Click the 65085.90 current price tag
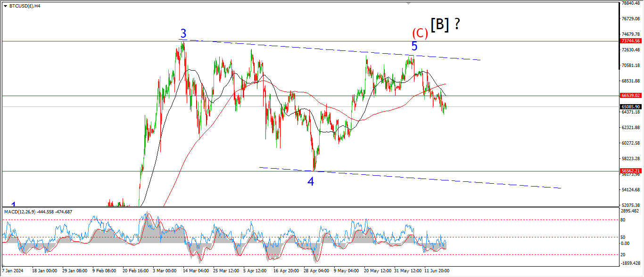This screenshot has width=644, height=277. point(630,107)
